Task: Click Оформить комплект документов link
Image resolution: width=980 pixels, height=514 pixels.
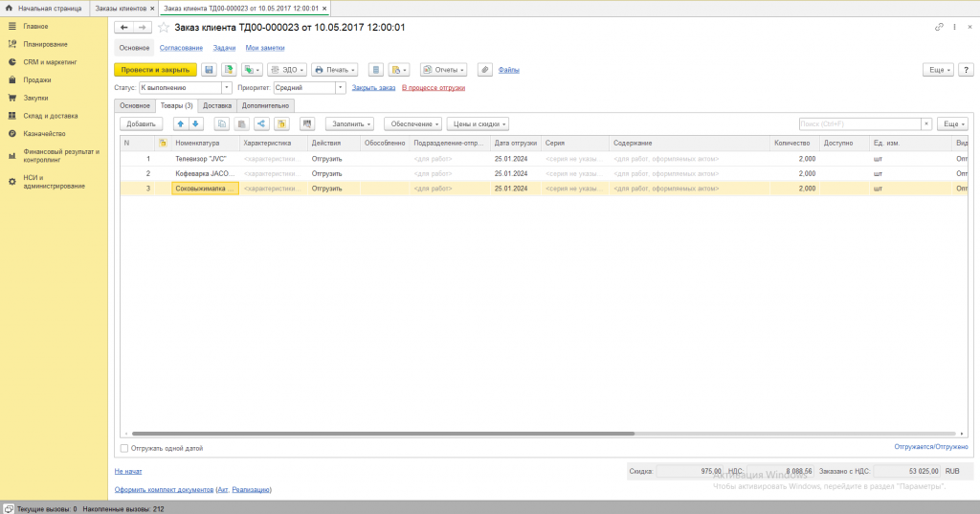Action: click(x=164, y=490)
